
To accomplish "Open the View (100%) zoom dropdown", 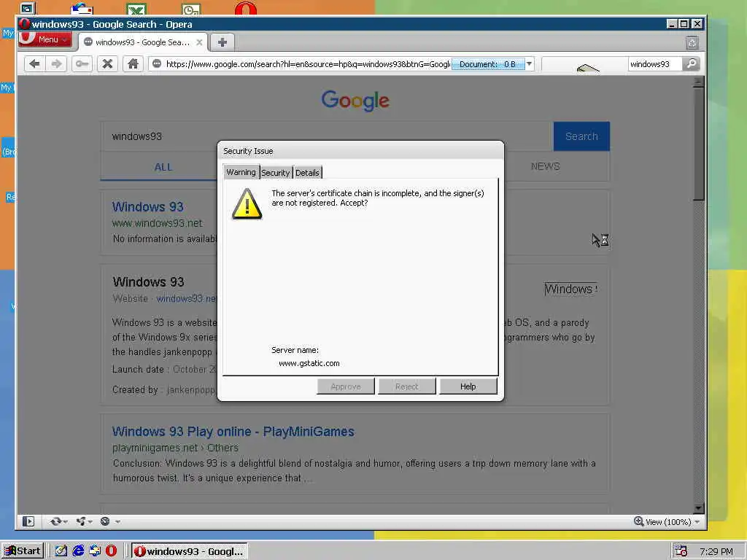I will [x=667, y=522].
